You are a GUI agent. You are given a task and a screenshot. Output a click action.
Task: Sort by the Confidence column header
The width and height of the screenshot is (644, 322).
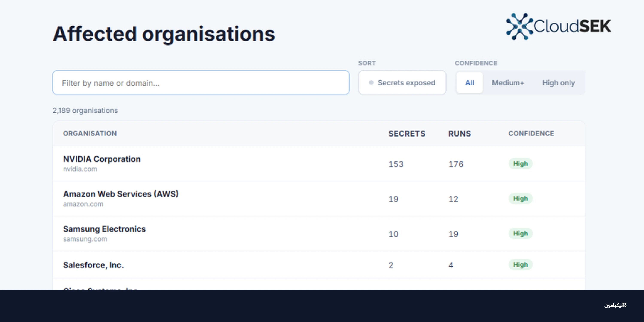(531, 134)
